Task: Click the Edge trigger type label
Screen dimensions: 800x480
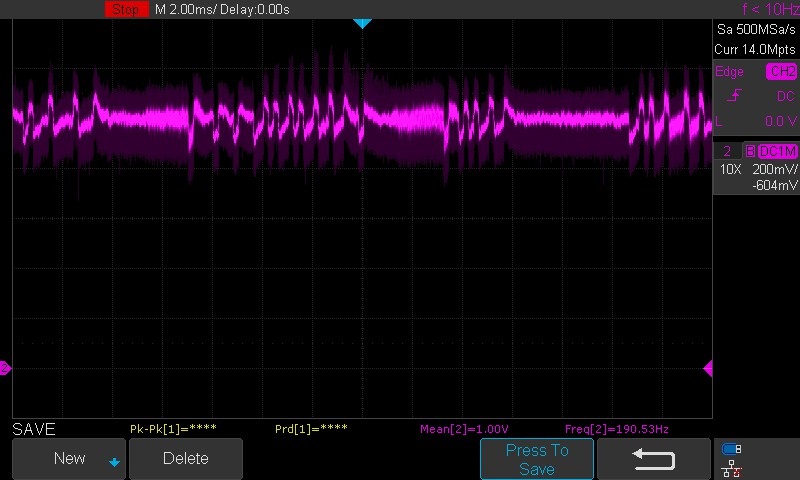Action: [729, 72]
